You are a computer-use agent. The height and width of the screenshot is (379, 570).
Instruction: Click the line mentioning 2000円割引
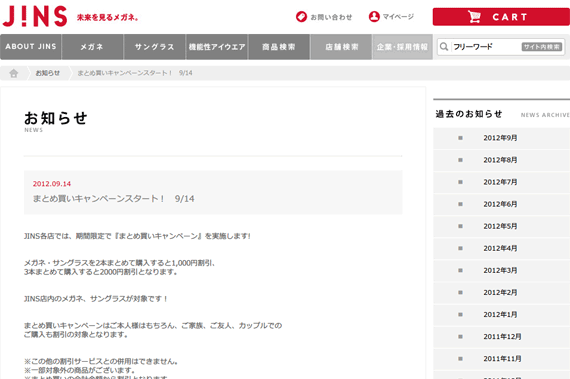coord(101,272)
